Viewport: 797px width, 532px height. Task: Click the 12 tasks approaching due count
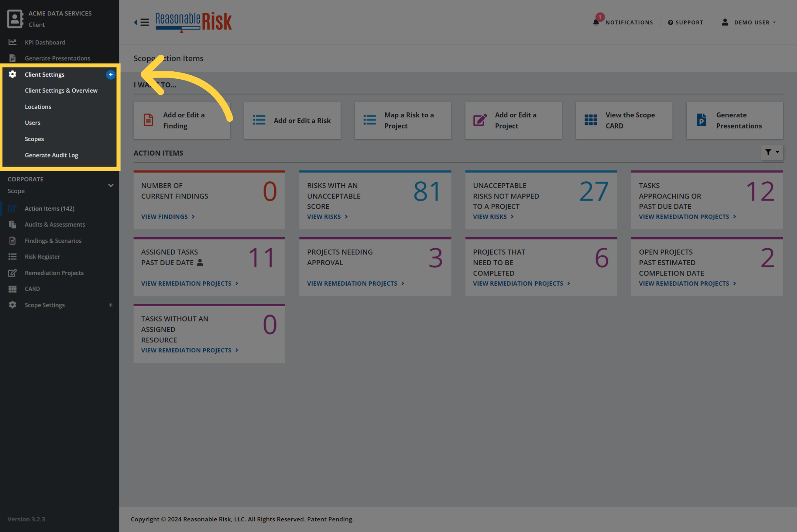(x=760, y=192)
